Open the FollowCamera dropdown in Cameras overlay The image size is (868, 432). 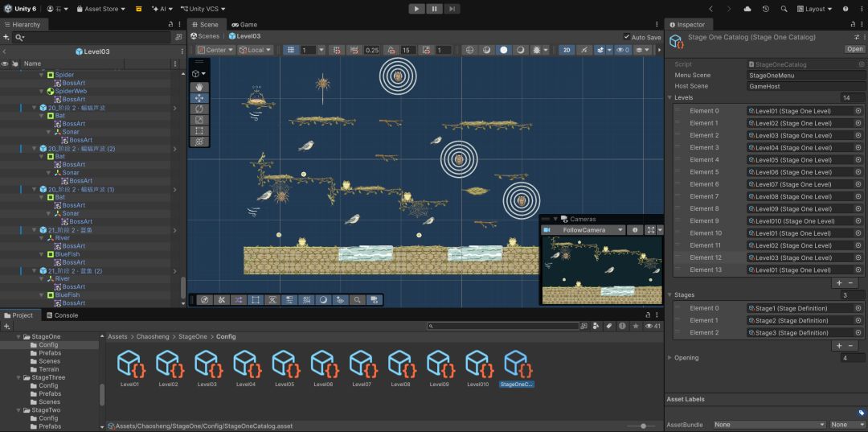point(583,230)
